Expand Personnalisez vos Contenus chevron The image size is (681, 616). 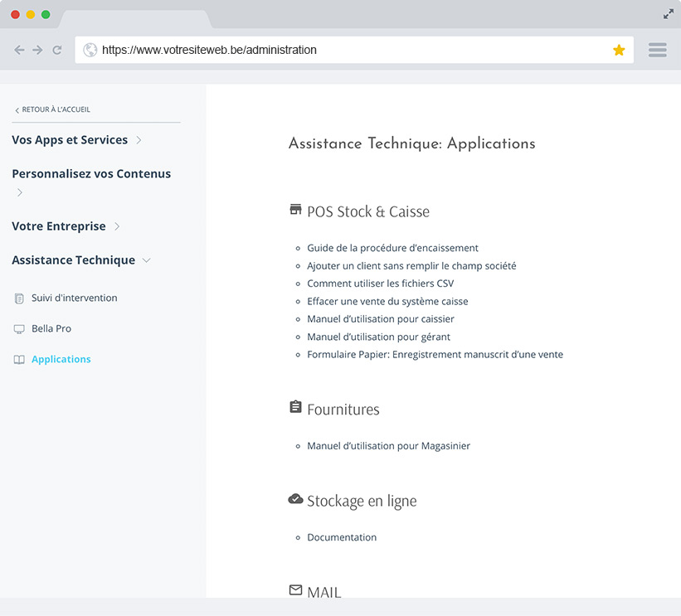[20, 192]
